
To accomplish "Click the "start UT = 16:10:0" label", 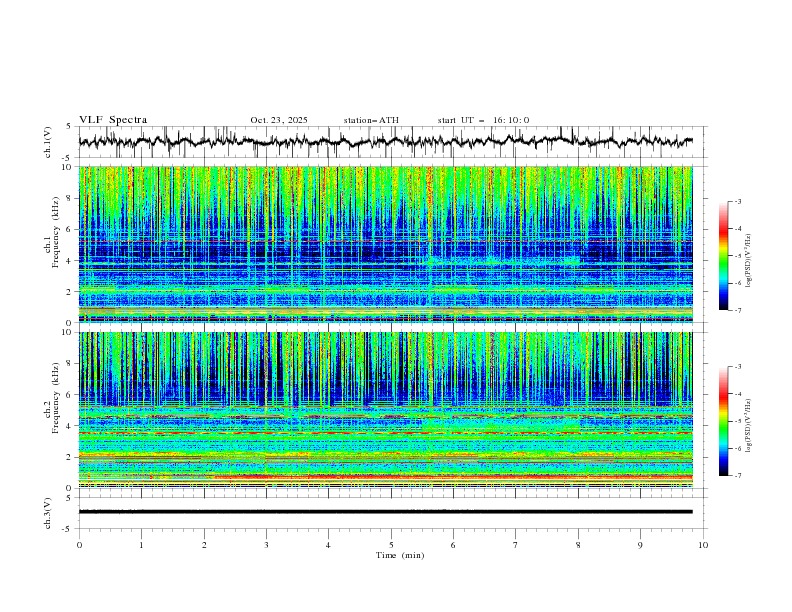I will point(483,120).
